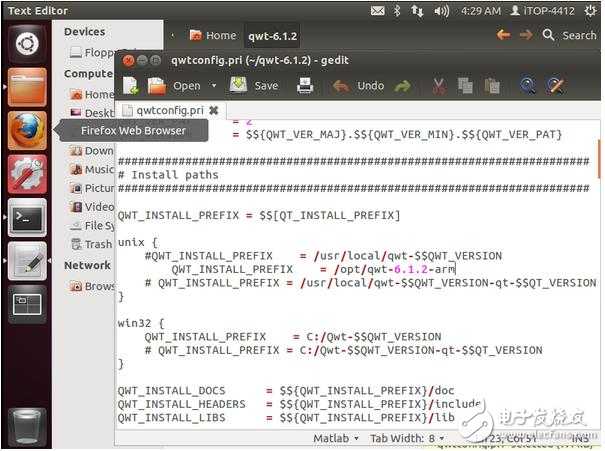Select File System in sidebar
605x451 pixels.
point(92,225)
